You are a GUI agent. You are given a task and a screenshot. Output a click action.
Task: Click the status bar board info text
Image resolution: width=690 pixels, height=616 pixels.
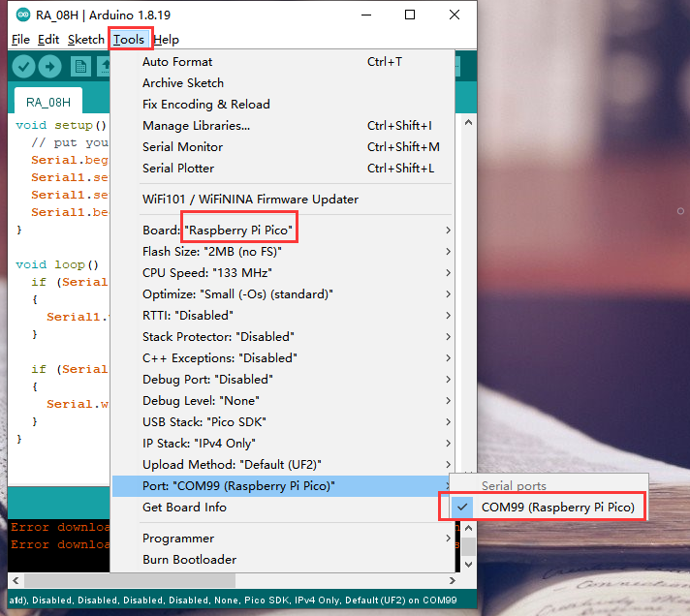point(233,601)
